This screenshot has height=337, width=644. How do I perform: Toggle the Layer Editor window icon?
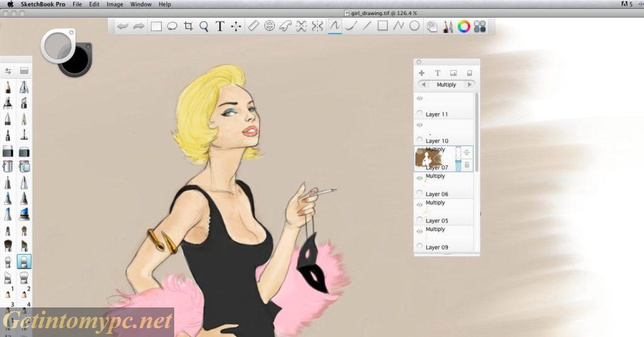431,27
